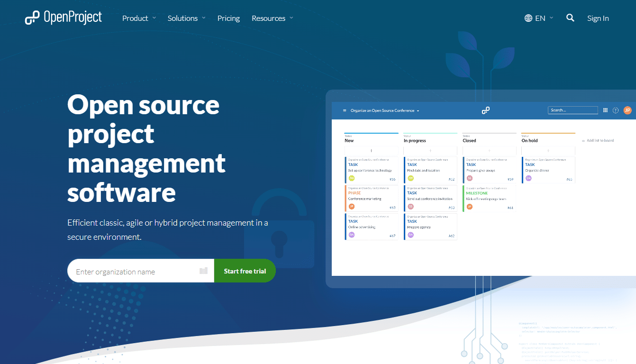Click the Closed column header
Screen dimensions: 636x364
click(x=469, y=141)
